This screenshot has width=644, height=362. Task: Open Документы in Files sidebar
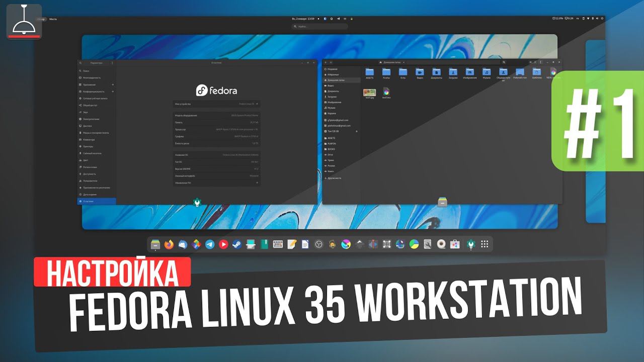click(342, 91)
